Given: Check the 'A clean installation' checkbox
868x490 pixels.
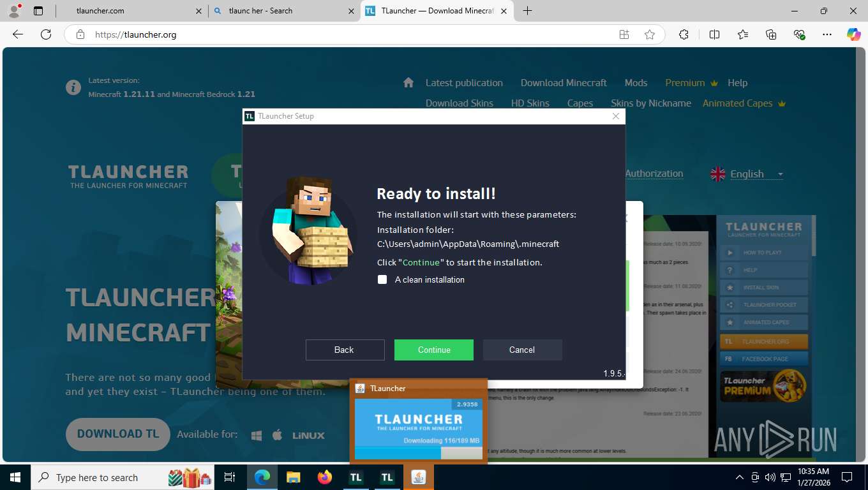Looking at the screenshot, I should click(x=382, y=279).
